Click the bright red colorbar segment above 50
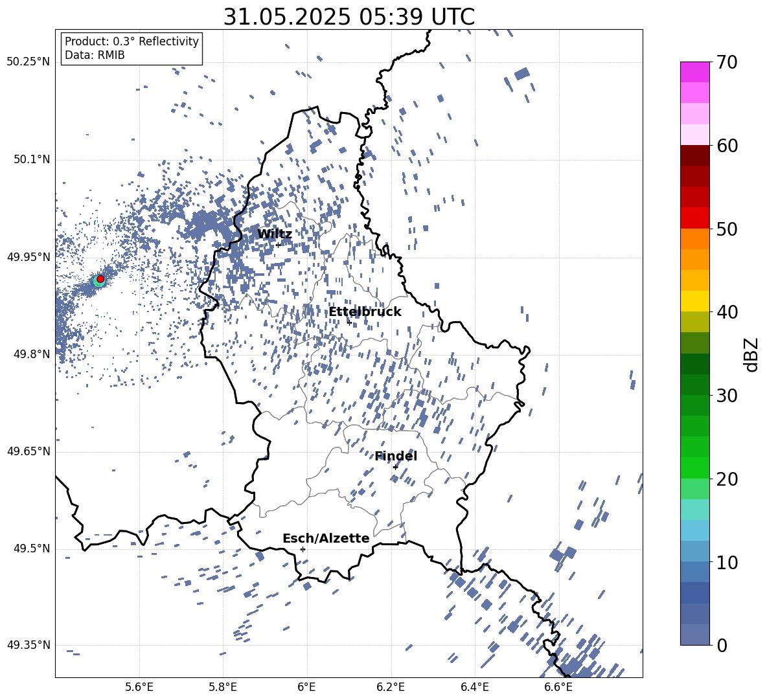The height and width of the screenshot is (700, 767). point(694,218)
